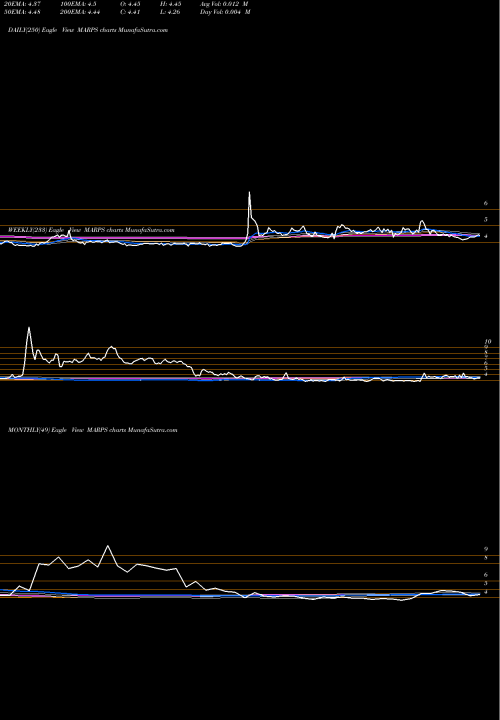Select the open price O: value
The image size is (500, 720).
click(130, 4)
